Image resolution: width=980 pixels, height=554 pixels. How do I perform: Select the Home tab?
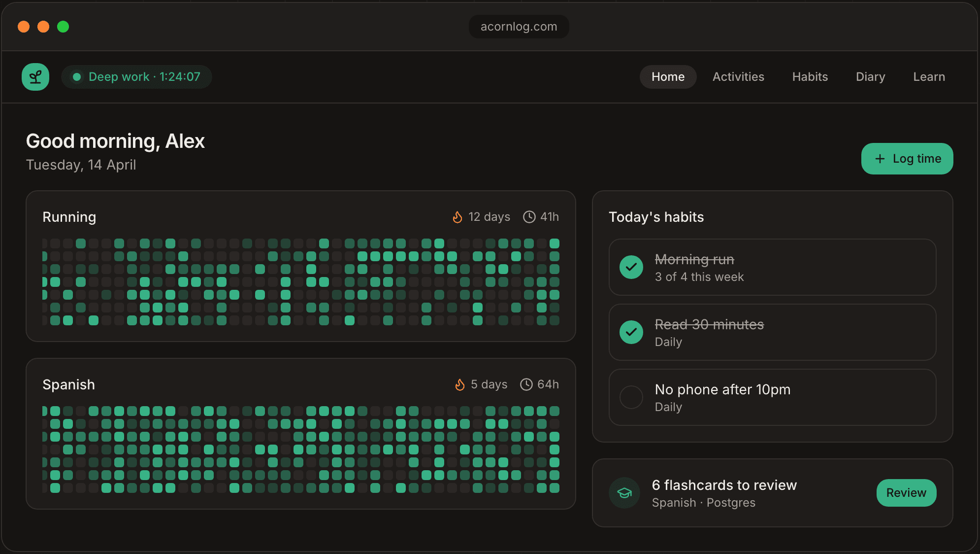(x=668, y=77)
